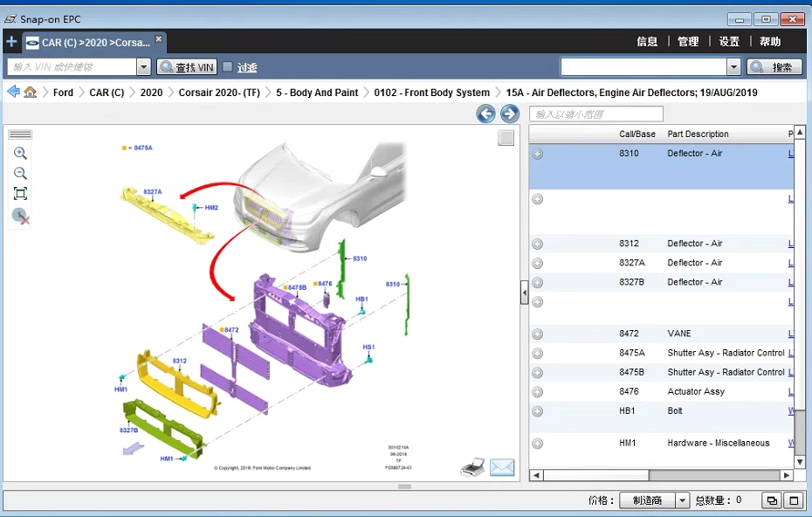The width and height of the screenshot is (812, 517).
Task: Zoom in on the parts diagram
Action: 20,153
